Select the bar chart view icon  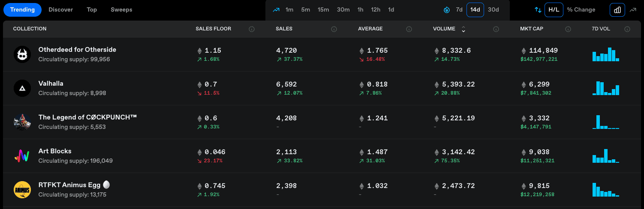click(x=617, y=10)
